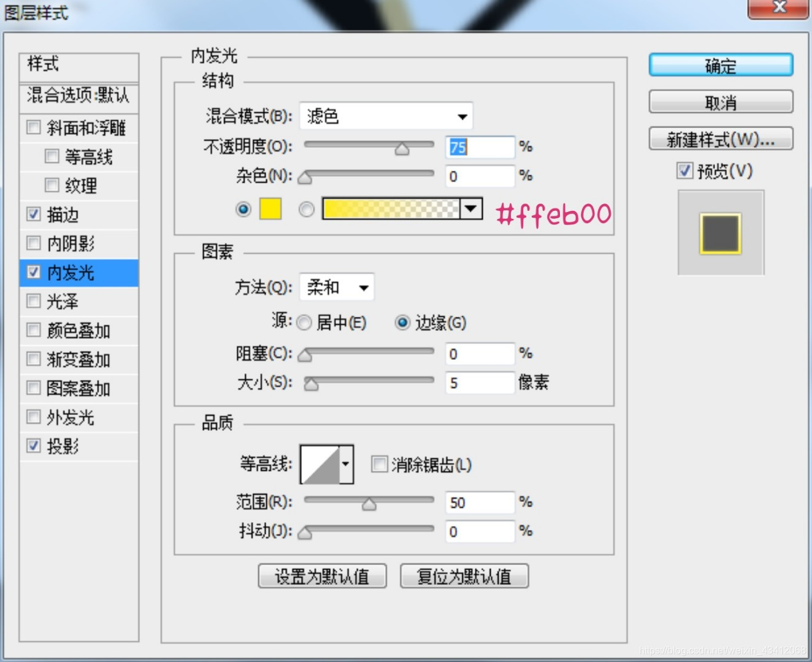This screenshot has height=662, width=812.
Task: Click 新建样式(W)... button
Action: coord(721,139)
